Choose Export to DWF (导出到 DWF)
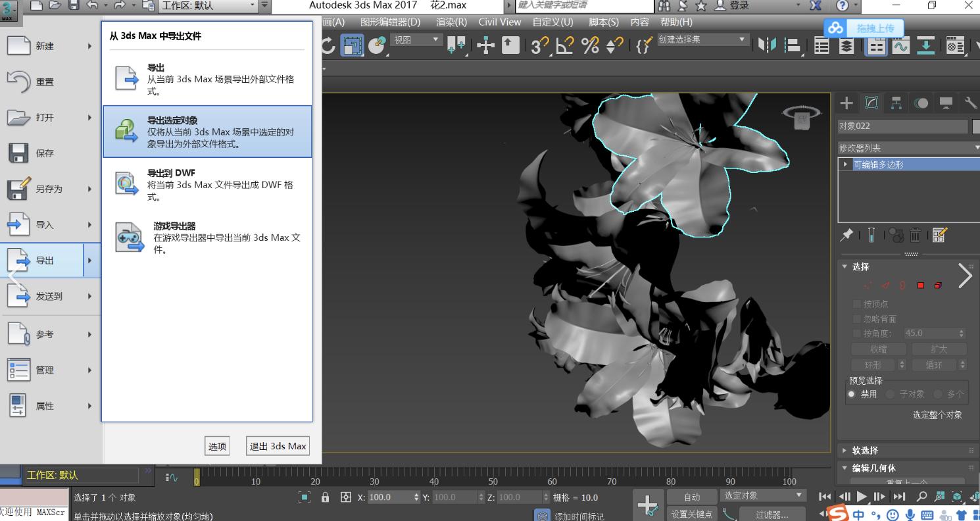 207,184
